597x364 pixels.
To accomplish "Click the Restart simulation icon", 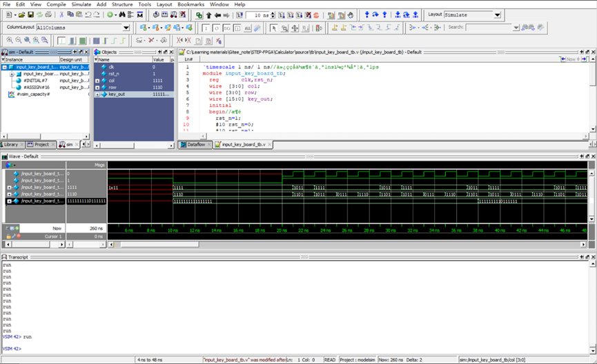I will point(239,15).
